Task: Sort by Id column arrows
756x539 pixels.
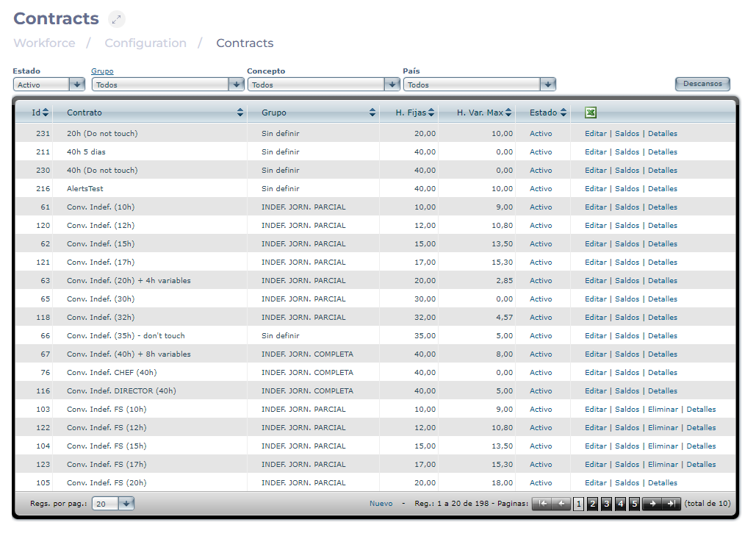Action: [x=46, y=113]
